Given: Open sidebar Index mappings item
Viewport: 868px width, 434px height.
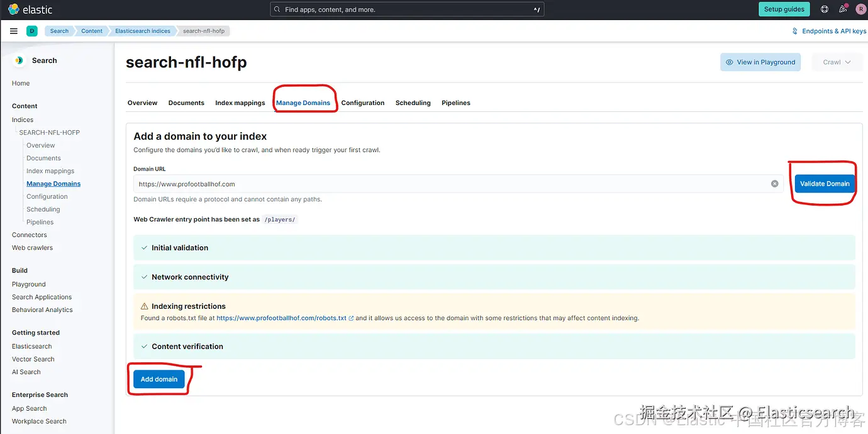Looking at the screenshot, I should click(x=50, y=171).
